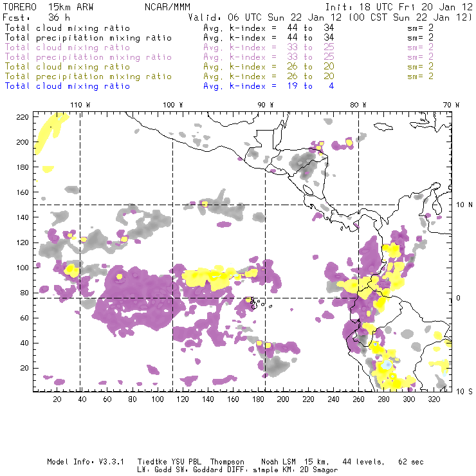Click the '90 W' longitude label
The width and height of the screenshot is (476, 476).
(265, 105)
